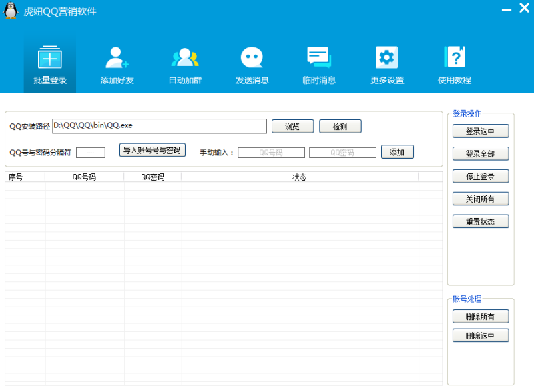Screen dimensions: 534x392
Task: Edit the 分隔符 separator field
Action: pos(91,153)
